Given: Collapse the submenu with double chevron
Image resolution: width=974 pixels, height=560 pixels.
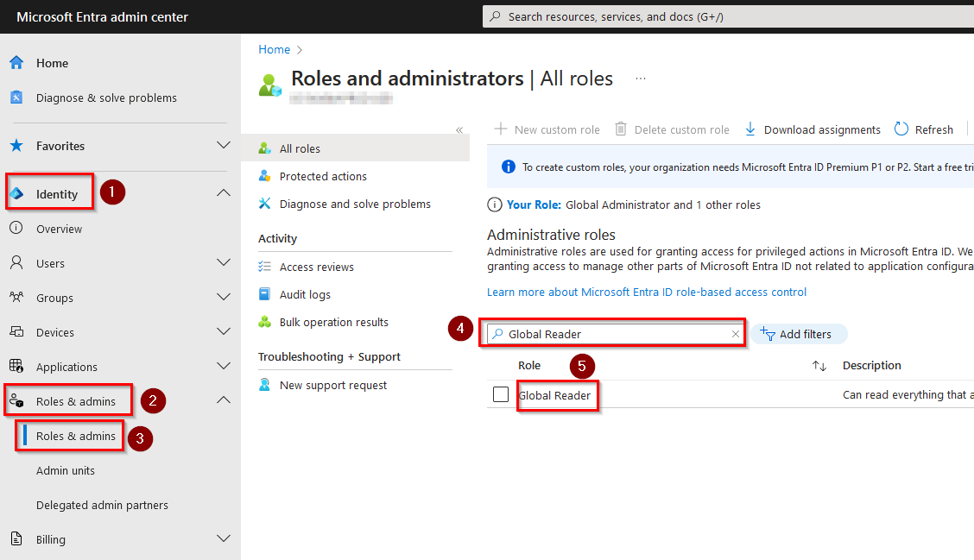Looking at the screenshot, I should pyautogui.click(x=459, y=129).
